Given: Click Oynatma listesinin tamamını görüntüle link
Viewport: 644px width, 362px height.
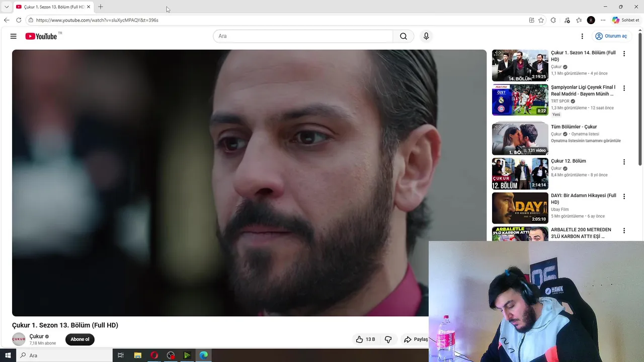Looking at the screenshot, I should [586, 141].
